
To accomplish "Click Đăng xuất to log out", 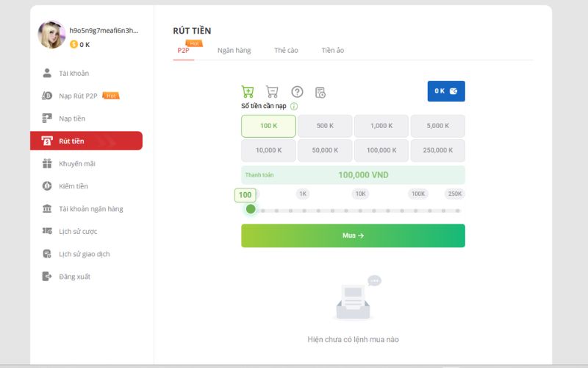I will (x=75, y=277).
